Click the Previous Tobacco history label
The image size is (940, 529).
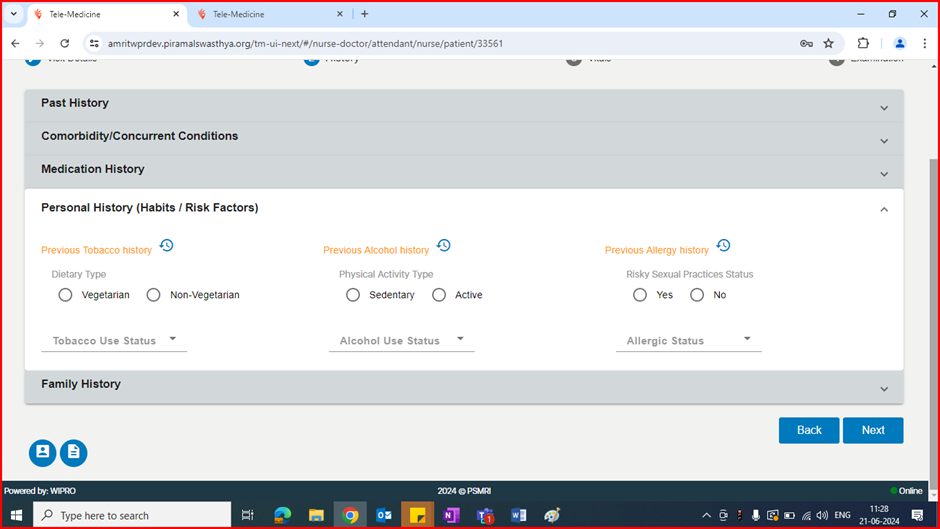pyautogui.click(x=97, y=250)
